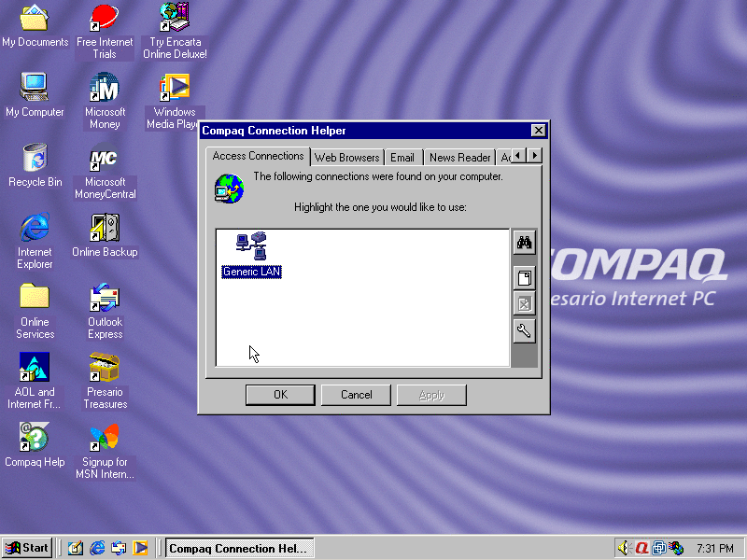The image size is (747, 560).
Task: Select the Try Encarta Online Deluxe icon
Action: (x=175, y=32)
